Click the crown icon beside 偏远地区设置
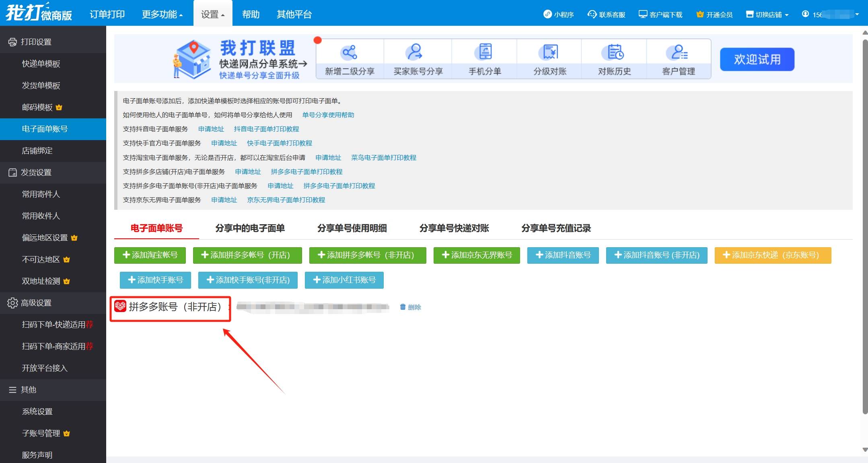Image resolution: width=868 pixels, height=463 pixels. [x=74, y=238]
